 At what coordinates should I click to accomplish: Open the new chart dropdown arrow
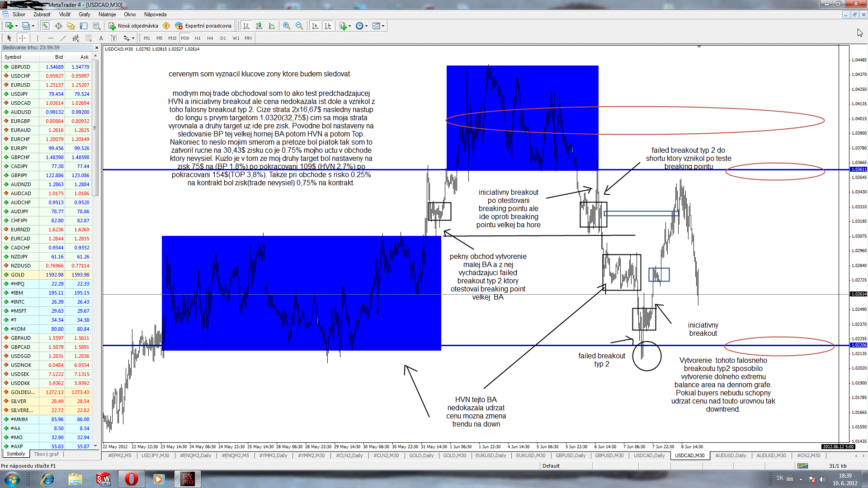click(x=17, y=26)
